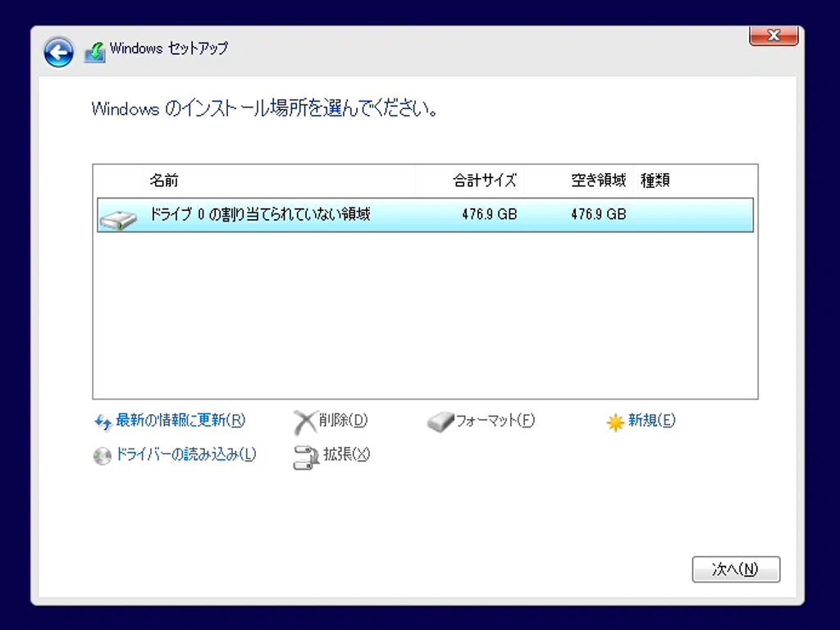Click 最新の情報に更新(R) link
Image resolution: width=840 pixels, height=630 pixels.
point(180,420)
